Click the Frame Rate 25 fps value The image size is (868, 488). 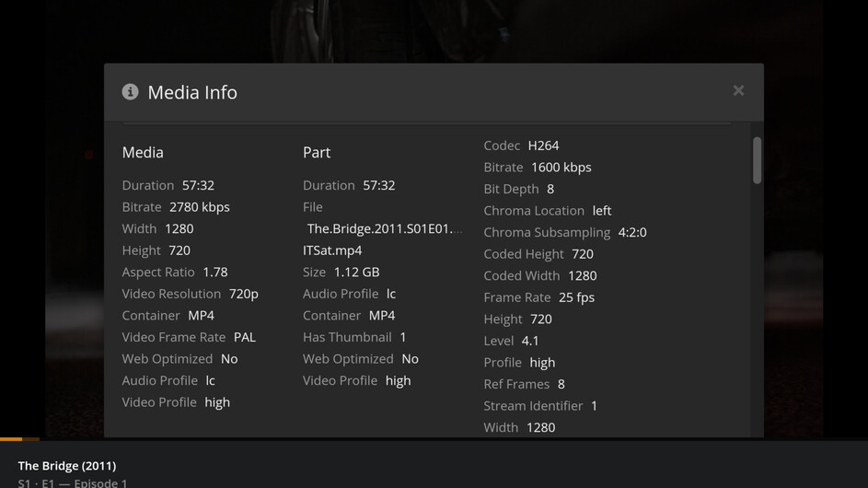(576, 297)
